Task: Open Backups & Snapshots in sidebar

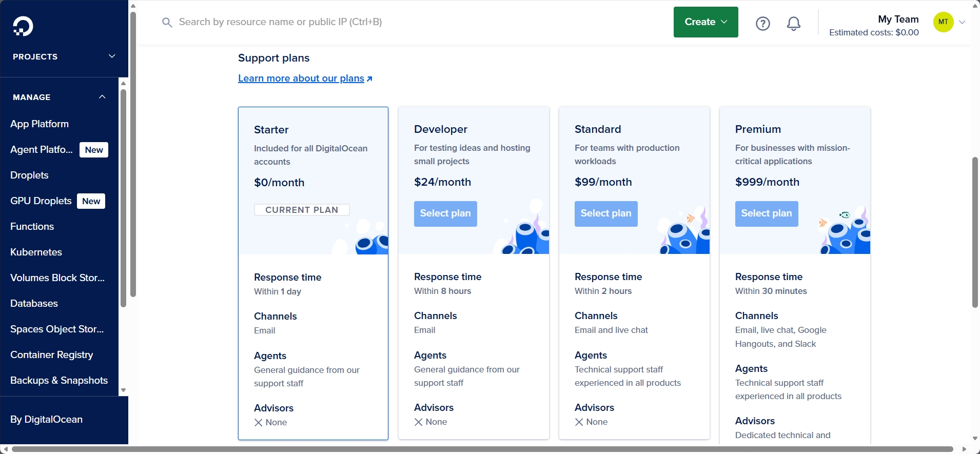Action: 59,380
